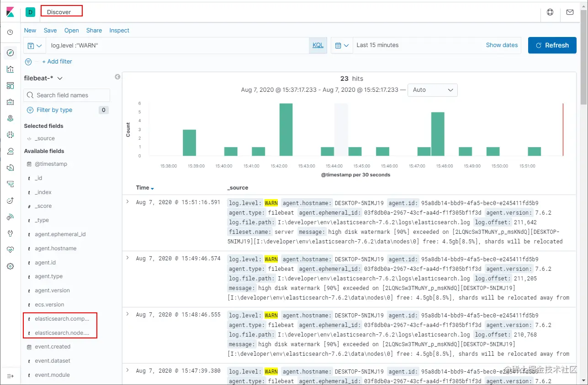This screenshot has height=385, width=588.
Task: Click the Kibana logo
Action: click(10, 12)
